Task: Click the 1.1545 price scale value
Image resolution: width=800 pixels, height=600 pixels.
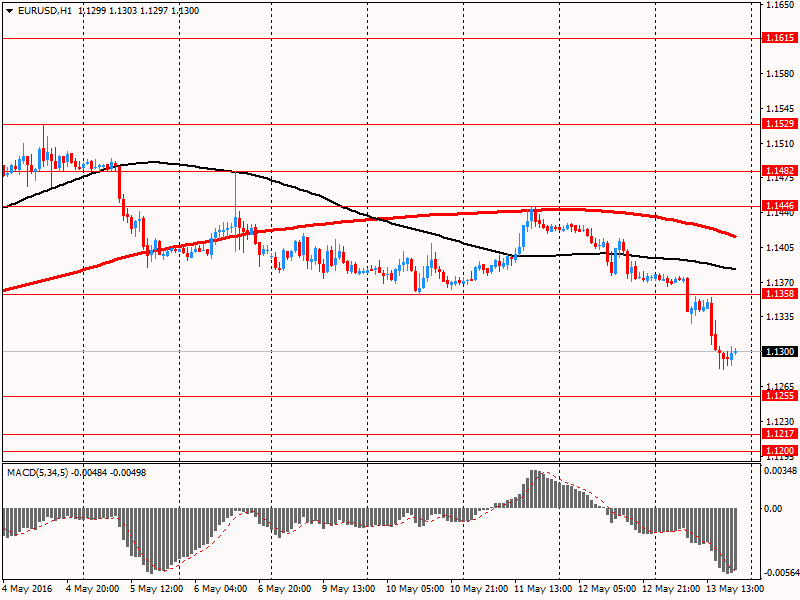Action: click(x=780, y=109)
